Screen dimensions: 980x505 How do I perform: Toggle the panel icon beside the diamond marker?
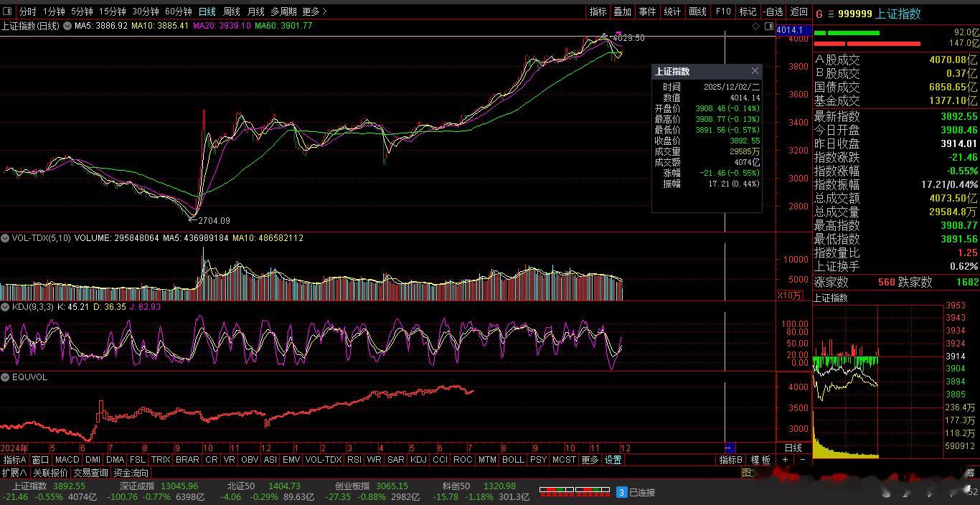(769, 26)
